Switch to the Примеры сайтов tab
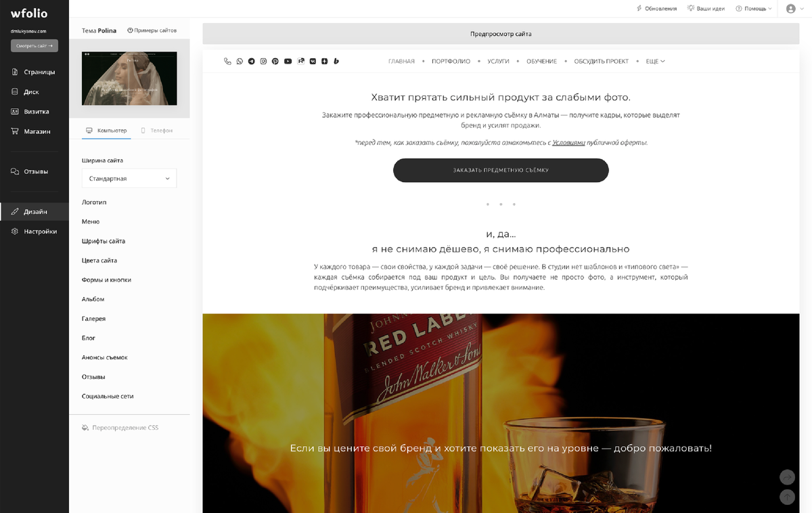 (152, 30)
